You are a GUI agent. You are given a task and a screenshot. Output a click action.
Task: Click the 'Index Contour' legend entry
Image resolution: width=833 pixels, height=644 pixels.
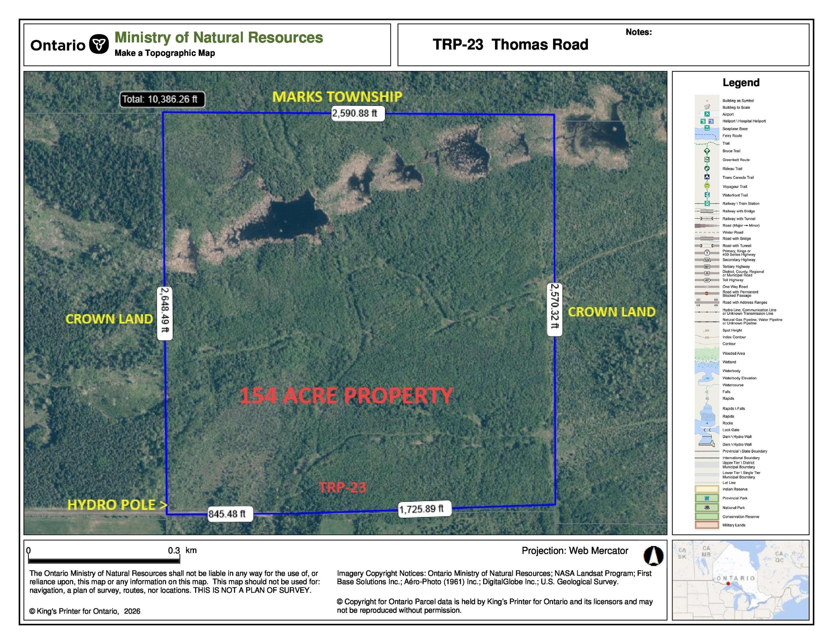[734, 337]
